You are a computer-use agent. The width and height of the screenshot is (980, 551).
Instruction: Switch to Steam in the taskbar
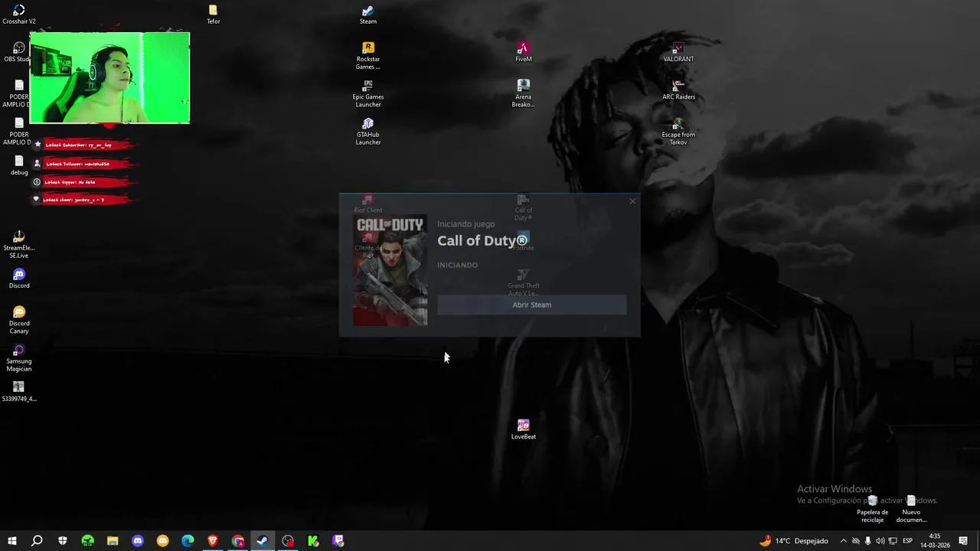pyautogui.click(x=263, y=541)
